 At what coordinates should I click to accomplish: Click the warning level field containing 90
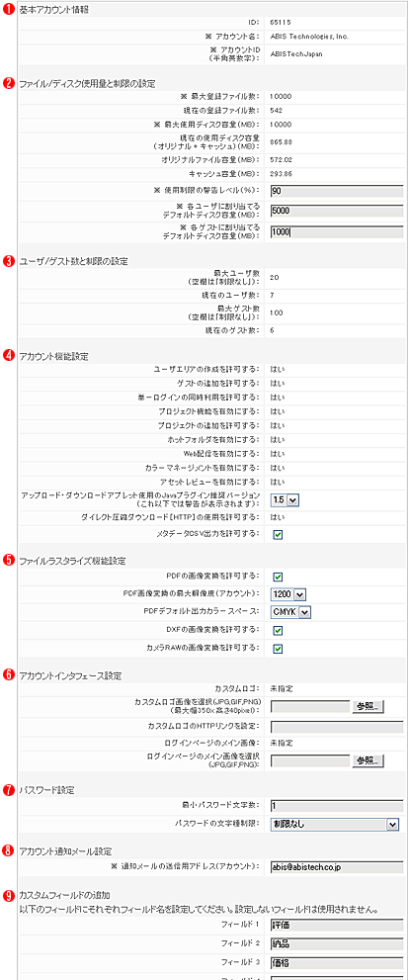point(337,191)
